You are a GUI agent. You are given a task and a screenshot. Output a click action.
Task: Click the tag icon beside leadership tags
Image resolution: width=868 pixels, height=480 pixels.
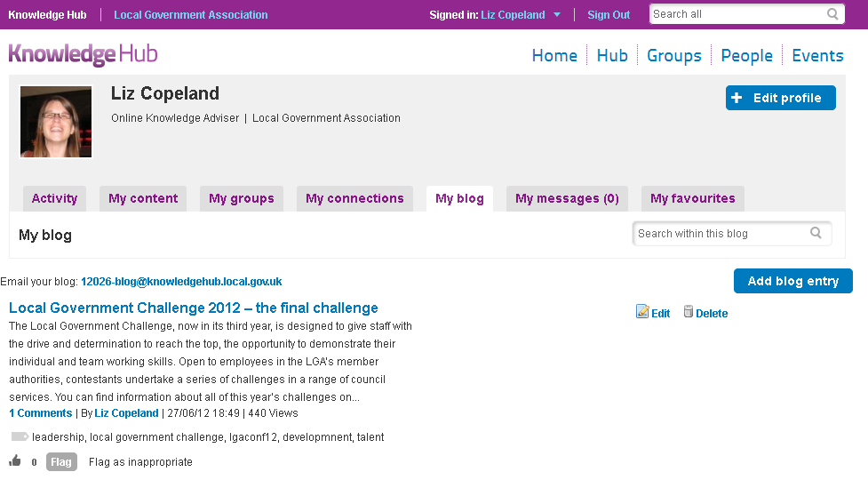click(20, 436)
